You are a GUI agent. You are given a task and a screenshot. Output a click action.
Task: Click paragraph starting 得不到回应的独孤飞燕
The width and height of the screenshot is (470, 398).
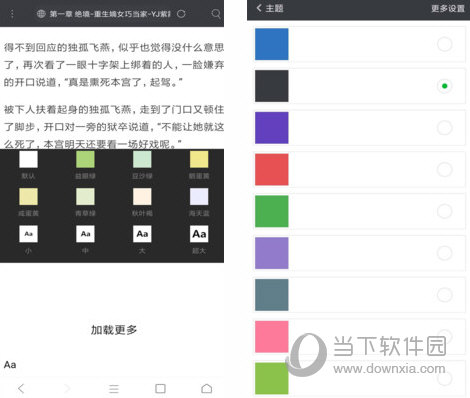click(x=114, y=65)
